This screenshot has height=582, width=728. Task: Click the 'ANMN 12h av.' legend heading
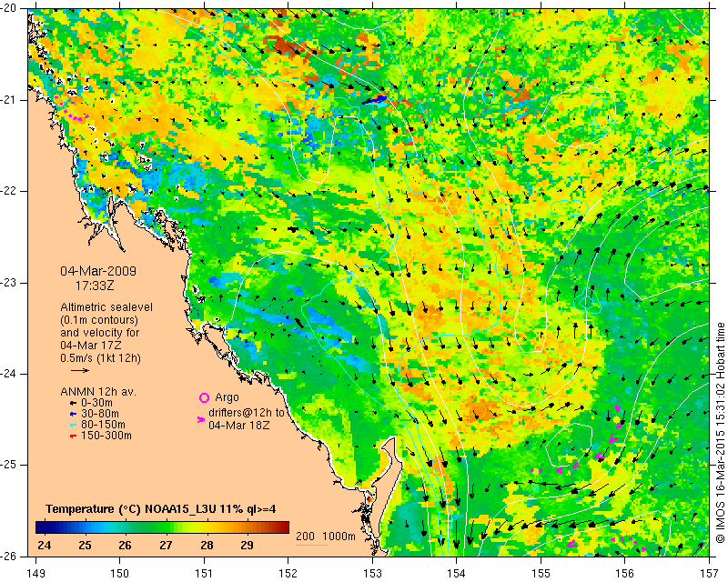click(x=98, y=392)
